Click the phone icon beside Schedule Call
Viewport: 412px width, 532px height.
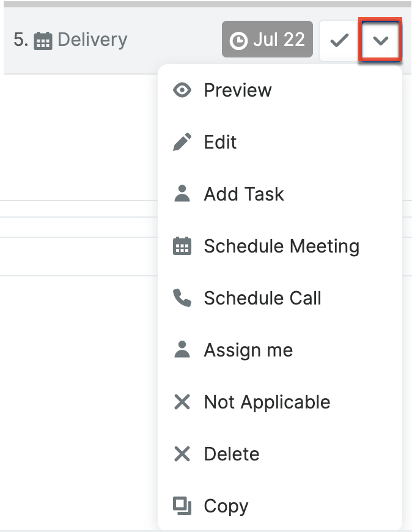(182, 298)
